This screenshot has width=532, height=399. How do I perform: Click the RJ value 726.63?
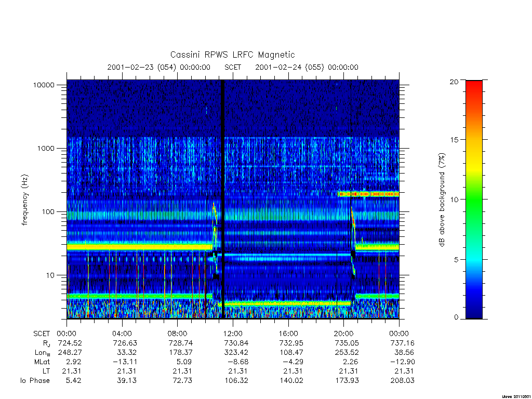point(125,343)
